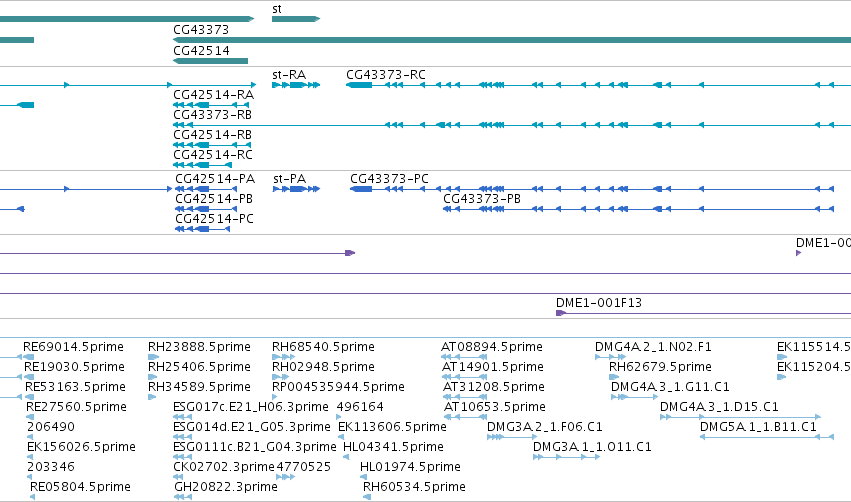This screenshot has width=851, height=502.
Task: Select the 4770525 feature label
Action: click(x=304, y=467)
